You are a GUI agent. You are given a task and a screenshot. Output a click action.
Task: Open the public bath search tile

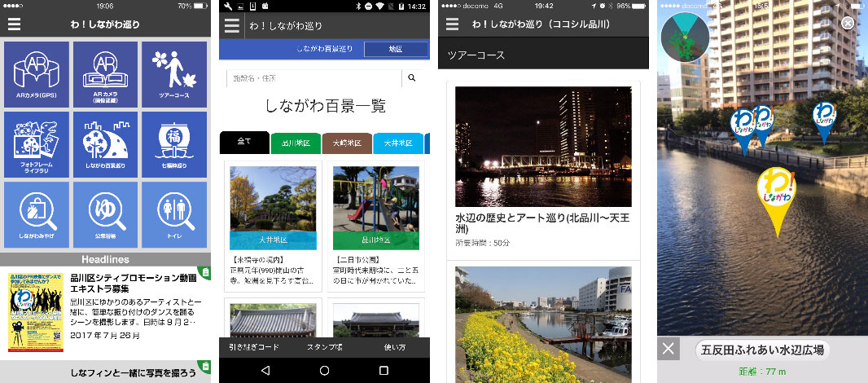point(105,214)
